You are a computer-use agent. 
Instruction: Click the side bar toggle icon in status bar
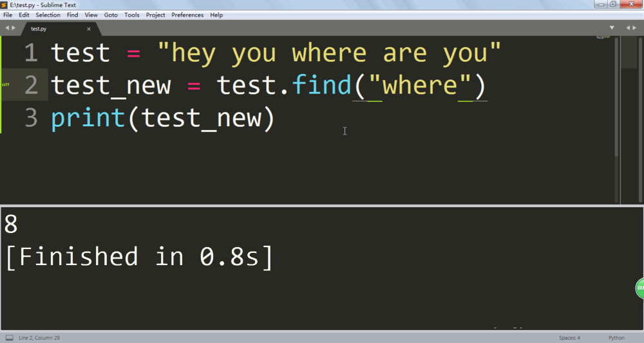pos(9,338)
